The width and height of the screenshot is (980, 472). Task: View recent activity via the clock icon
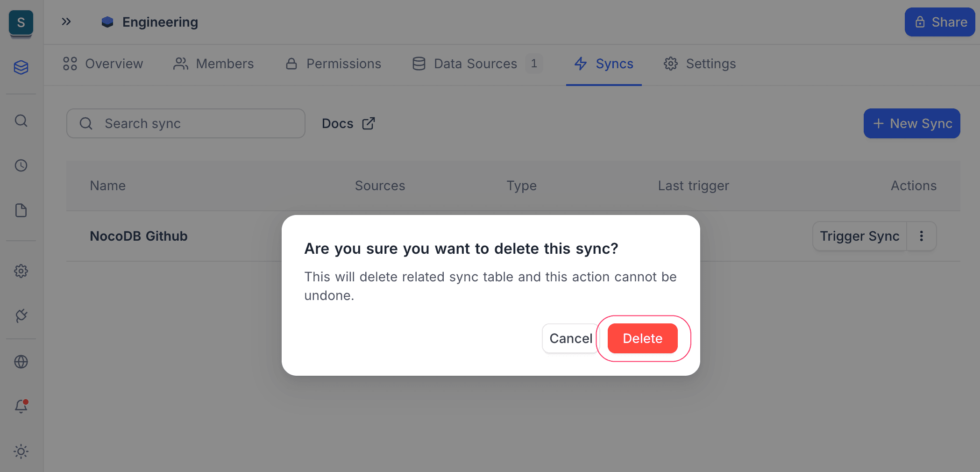(21, 165)
